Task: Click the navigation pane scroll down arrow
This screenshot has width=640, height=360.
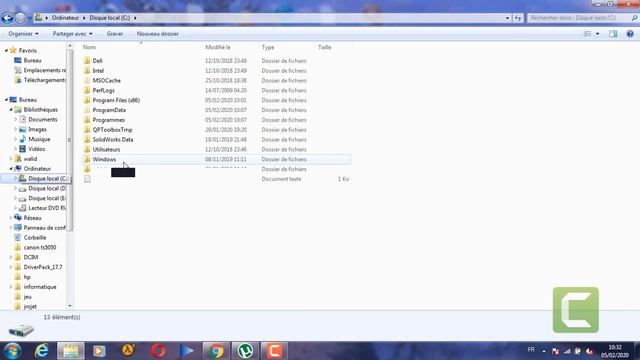Action: coord(70,306)
